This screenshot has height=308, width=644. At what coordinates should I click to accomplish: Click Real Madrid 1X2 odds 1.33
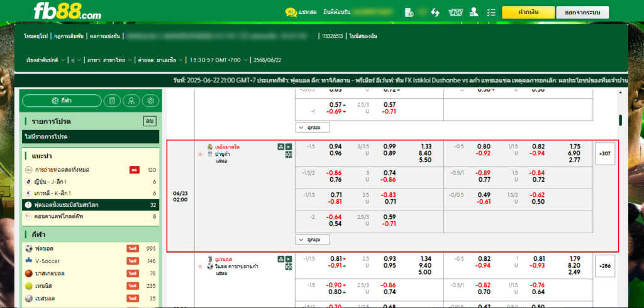pos(426,146)
